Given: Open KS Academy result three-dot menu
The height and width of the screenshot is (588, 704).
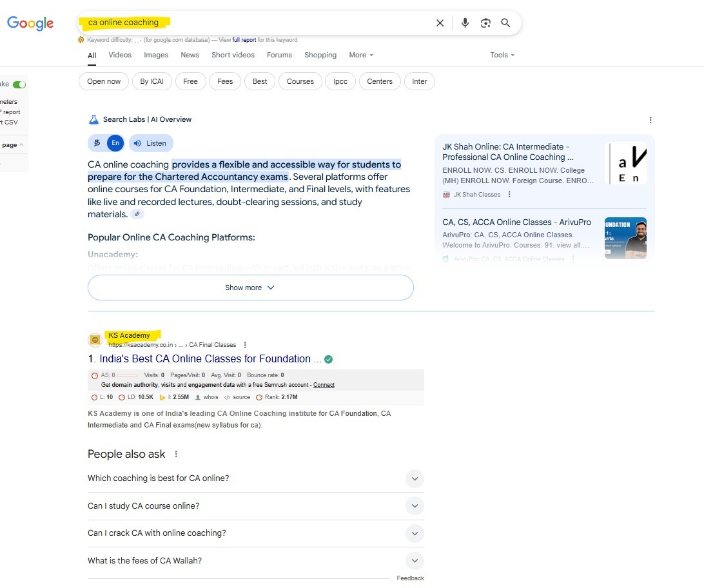Looking at the screenshot, I should coord(245,345).
